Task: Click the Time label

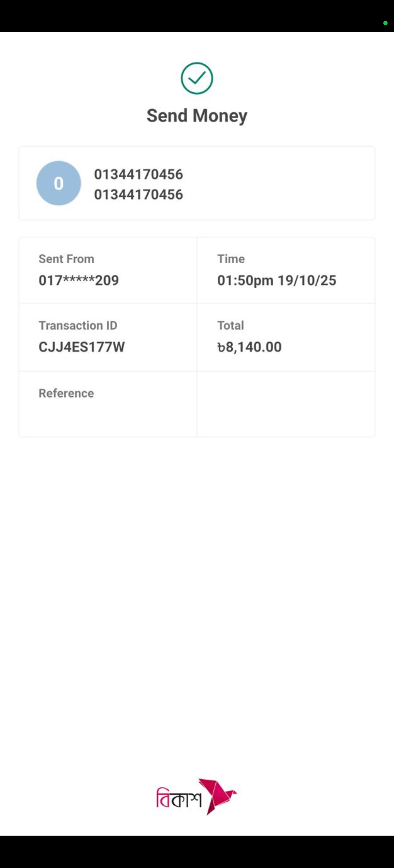Action: coord(231,259)
